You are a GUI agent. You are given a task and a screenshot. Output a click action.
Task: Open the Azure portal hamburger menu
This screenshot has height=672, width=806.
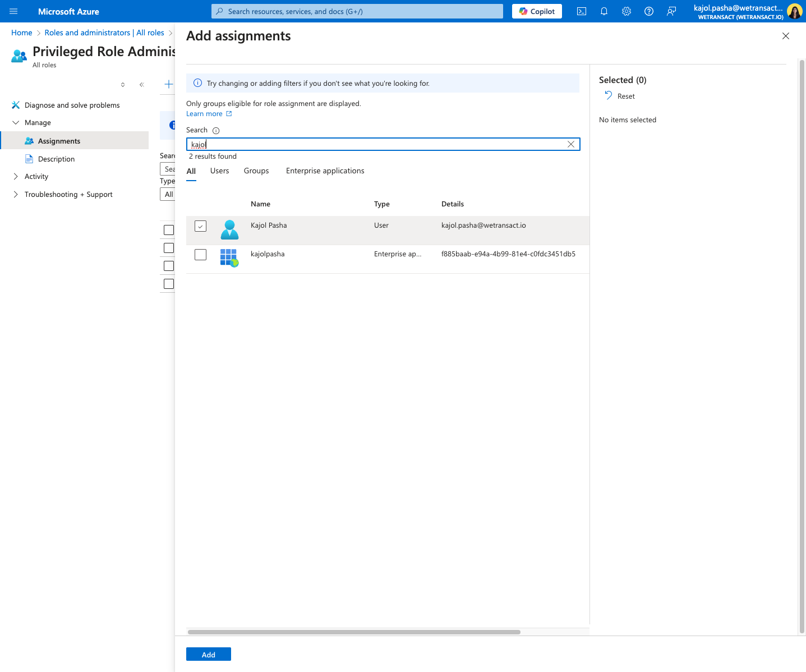point(13,11)
